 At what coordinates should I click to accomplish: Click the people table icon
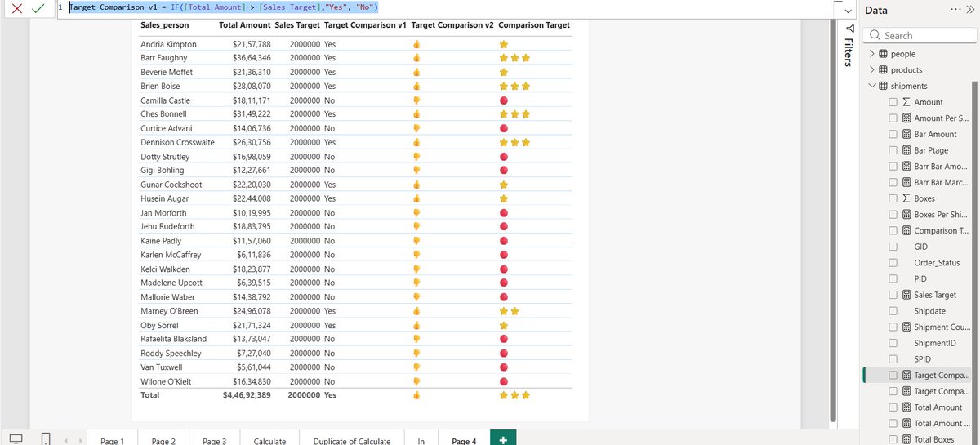point(883,54)
